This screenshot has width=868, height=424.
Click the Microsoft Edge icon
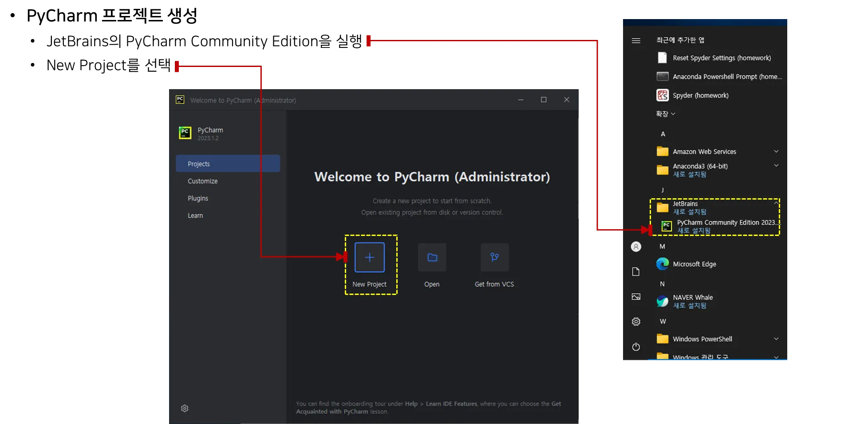[663, 264]
